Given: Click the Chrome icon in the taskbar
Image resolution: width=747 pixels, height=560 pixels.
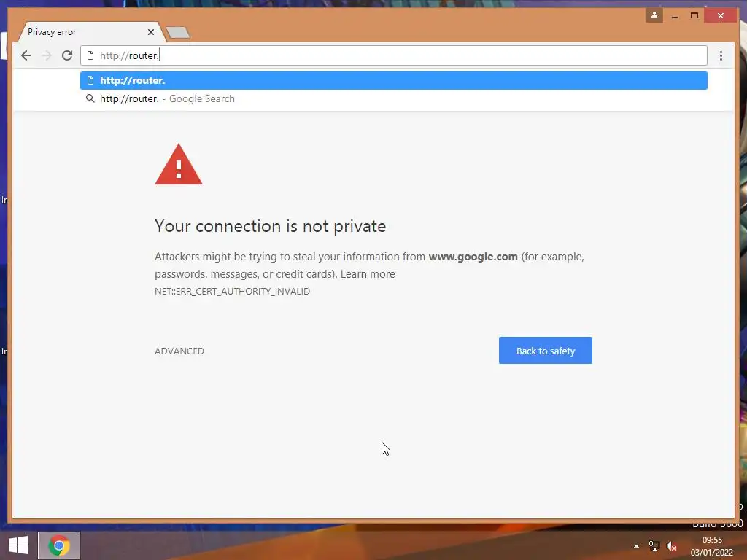Looking at the screenshot, I should 59,545.
